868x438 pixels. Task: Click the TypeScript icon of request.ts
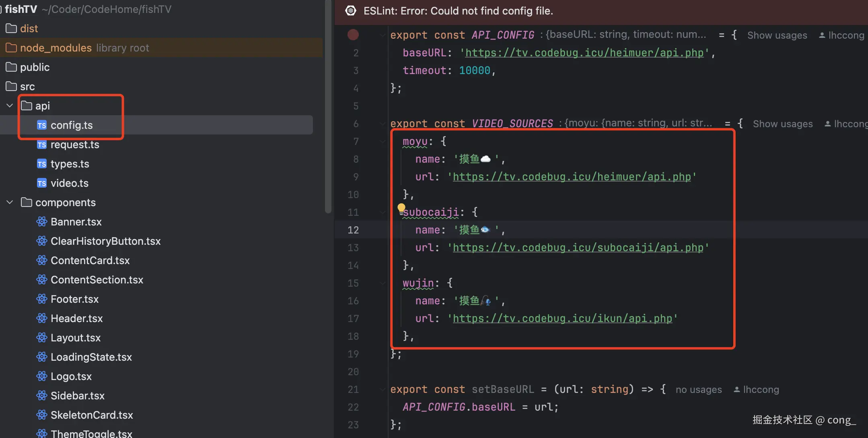(x=42, y=145)
